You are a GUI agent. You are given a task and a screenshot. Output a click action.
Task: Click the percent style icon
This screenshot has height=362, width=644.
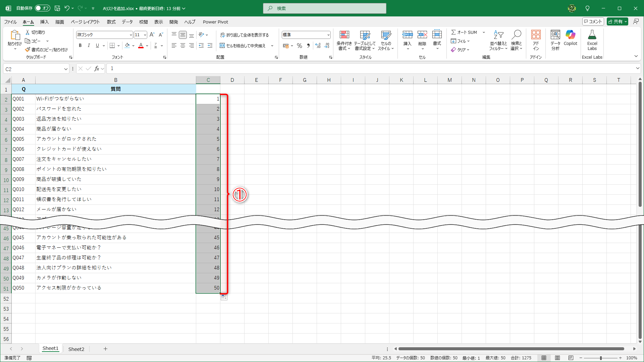(300, 46)
